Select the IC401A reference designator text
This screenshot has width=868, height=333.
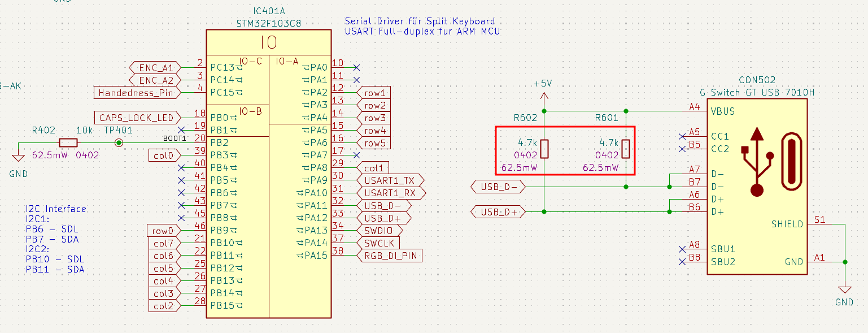(x=268, y=12)
